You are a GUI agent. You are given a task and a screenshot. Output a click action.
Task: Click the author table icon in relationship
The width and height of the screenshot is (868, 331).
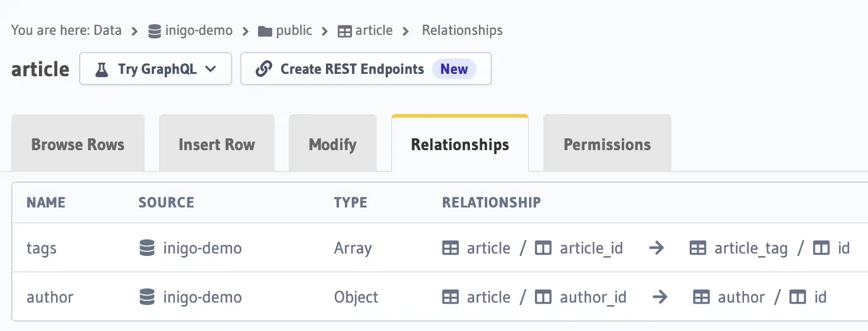tap(701, 297)
